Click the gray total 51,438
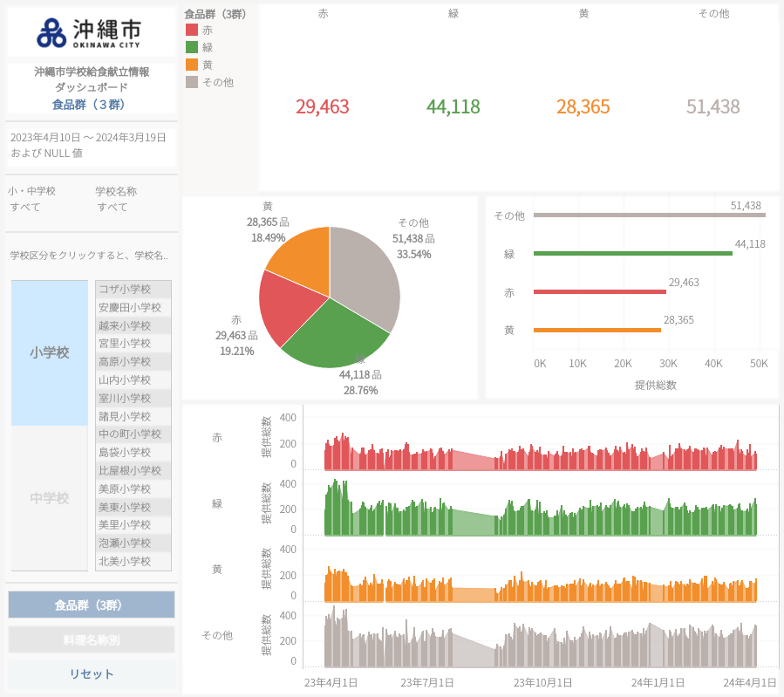 click(713, 106)
